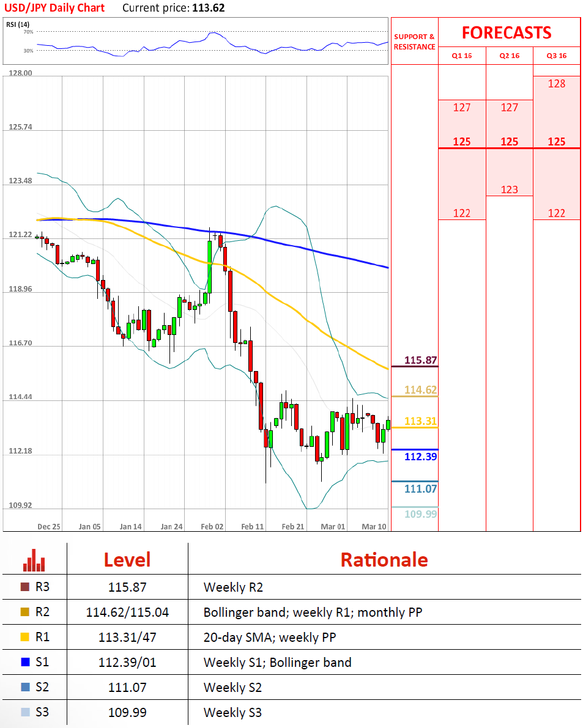Click the 109.99 cell in the Level column
583x728 pixels.
point(127,713)
